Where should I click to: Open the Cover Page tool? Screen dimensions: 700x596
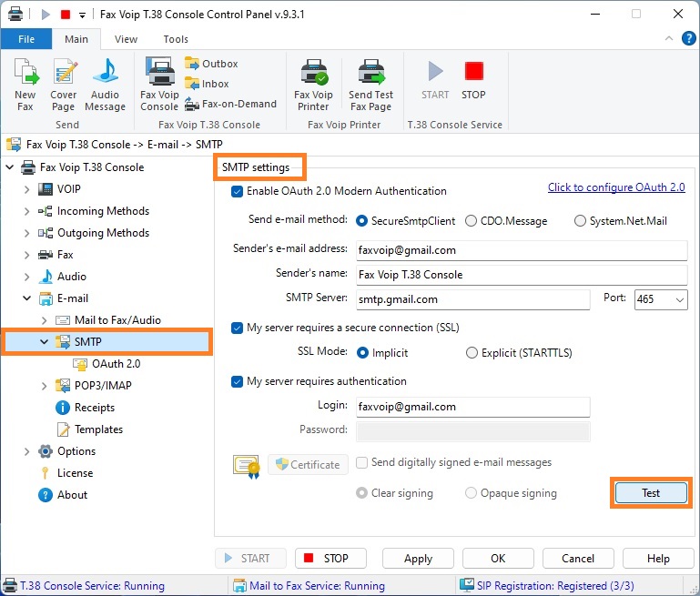(x=64, y=85)
